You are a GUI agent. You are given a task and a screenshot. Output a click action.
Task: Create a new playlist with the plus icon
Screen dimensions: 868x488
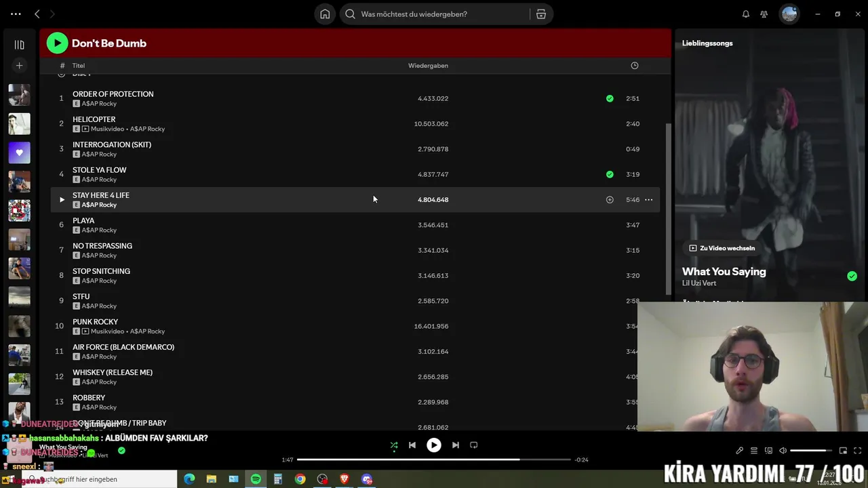pos(20,65)
